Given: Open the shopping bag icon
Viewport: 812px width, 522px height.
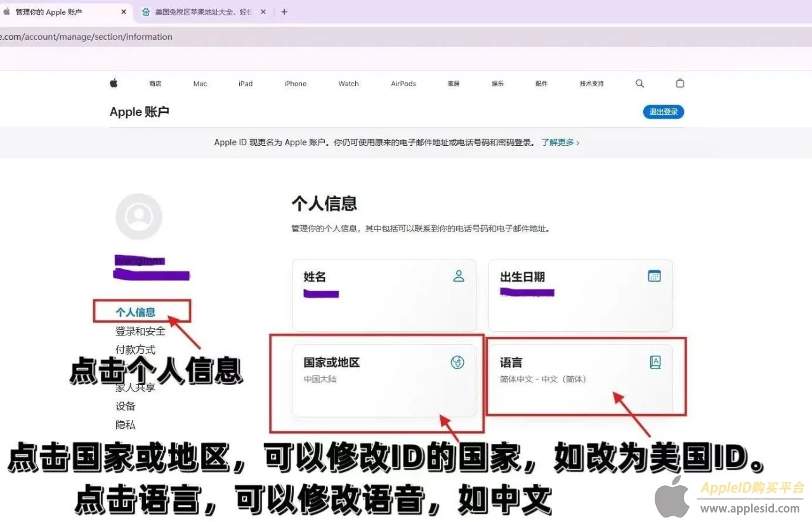Looking at the screenshot, I should coord(680,83).
